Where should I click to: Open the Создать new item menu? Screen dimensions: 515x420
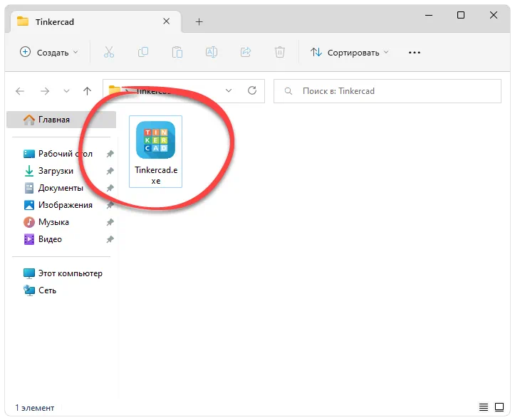coord(49,52)
